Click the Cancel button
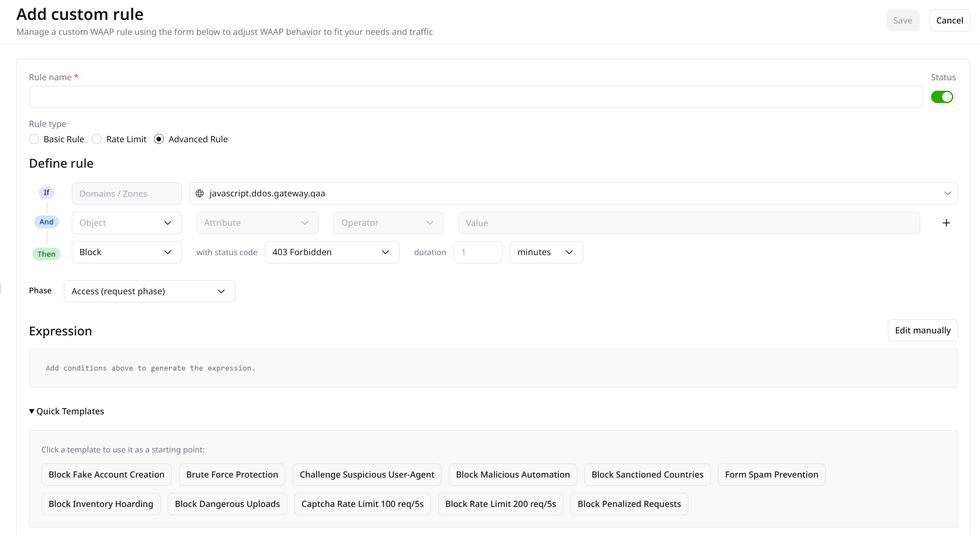The image size is (980, 535). (950, 21)
